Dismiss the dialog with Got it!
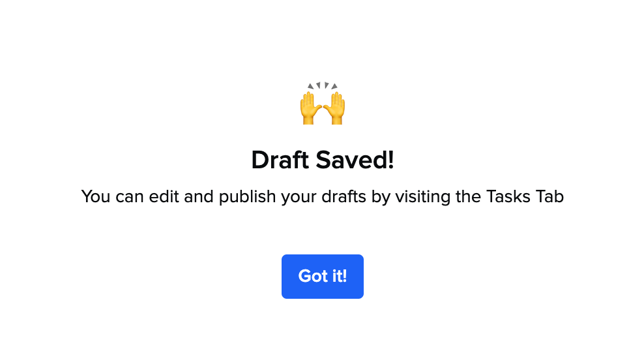 [323, 277]
